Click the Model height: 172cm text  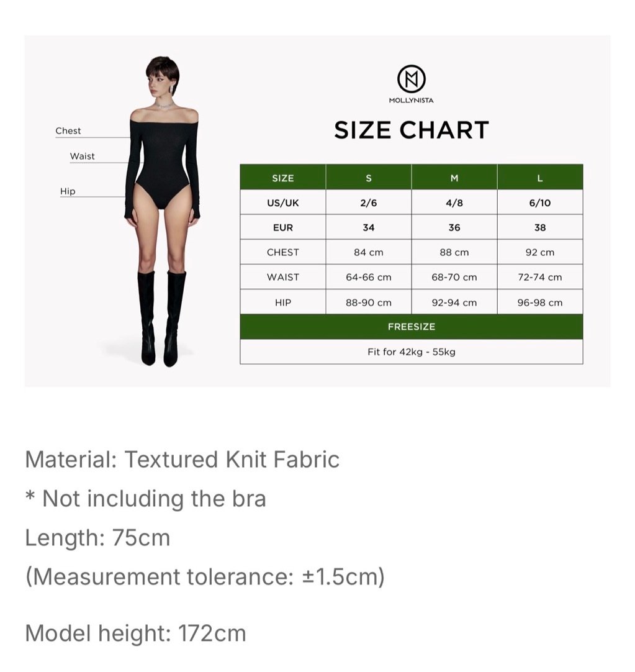click(135, 633)
